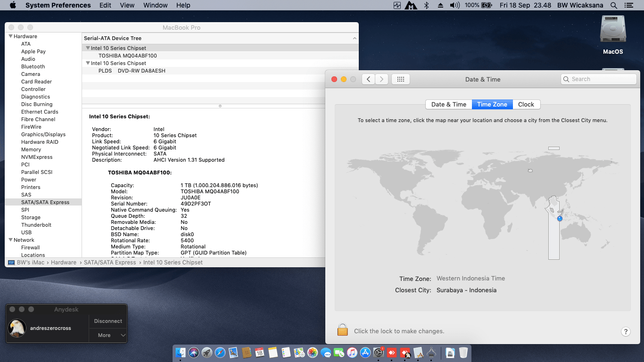Select Graphics/Displays in the sidebar

(x=43, y=134)
